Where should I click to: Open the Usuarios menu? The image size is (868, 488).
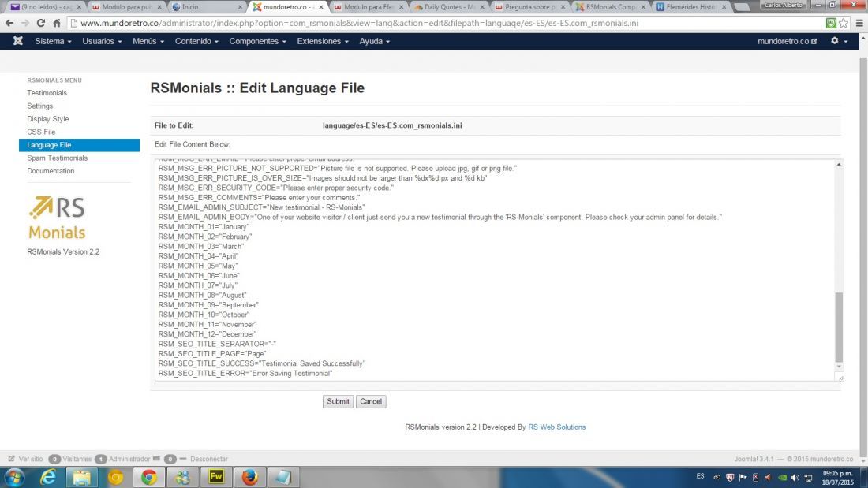coord(102,41)
